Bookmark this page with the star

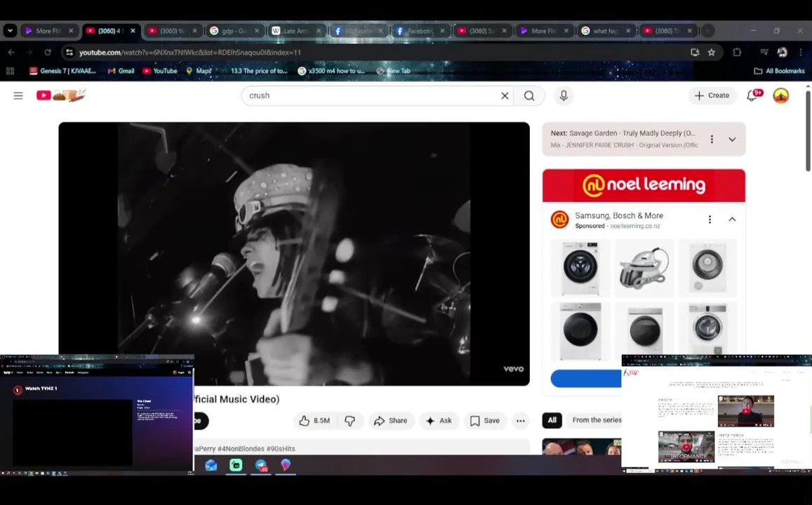pyautogui.click(x=712, y=53)
